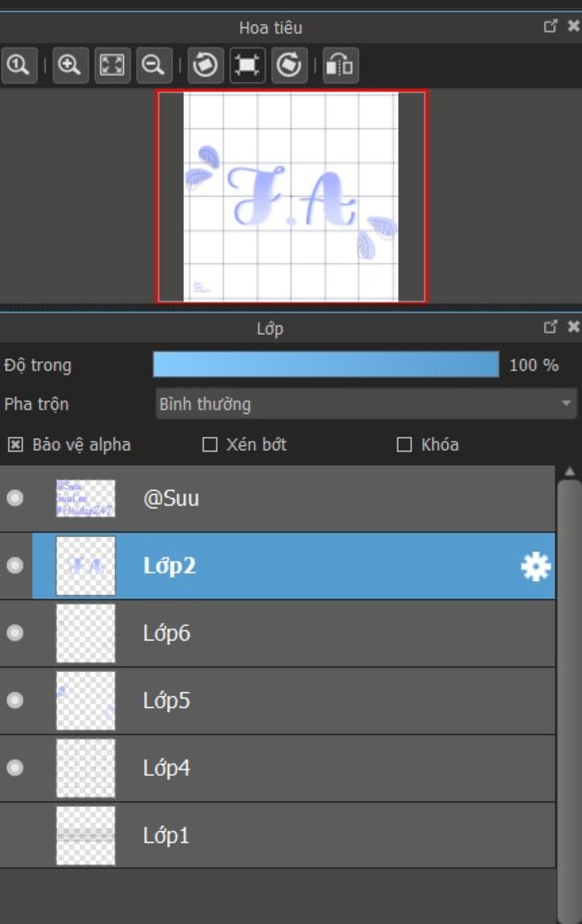Open the Pha trộn blend mode dropdown

366,404
